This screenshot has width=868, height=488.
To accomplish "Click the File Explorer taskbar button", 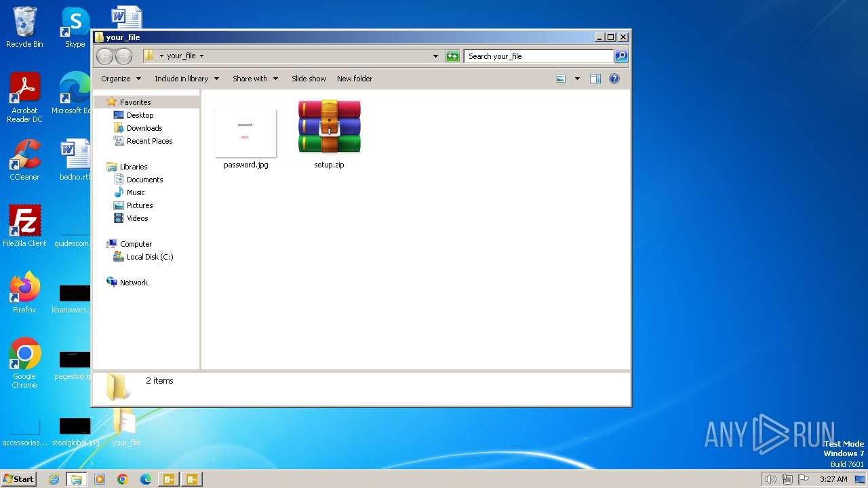I will tap(77, 479).
